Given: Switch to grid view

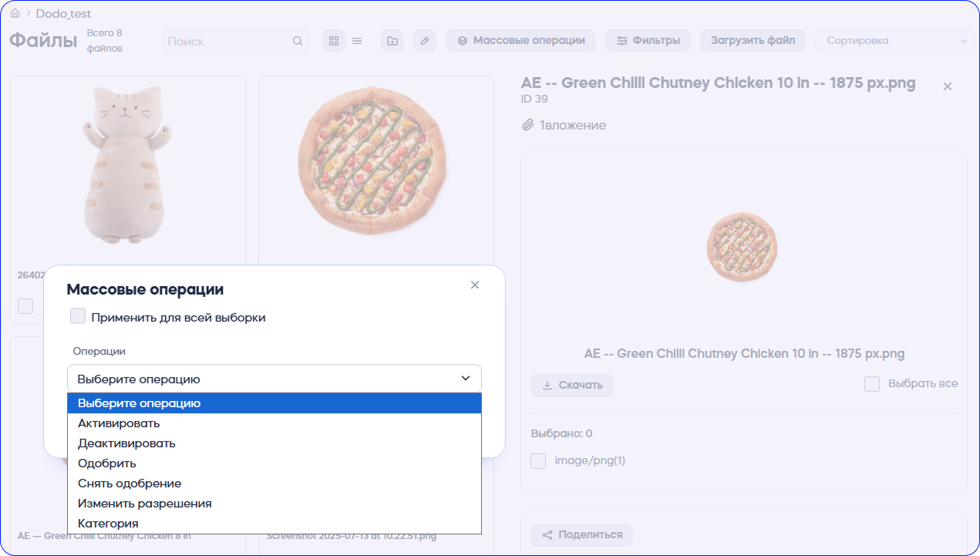Looking at the screenshot, I should point(334,41).
